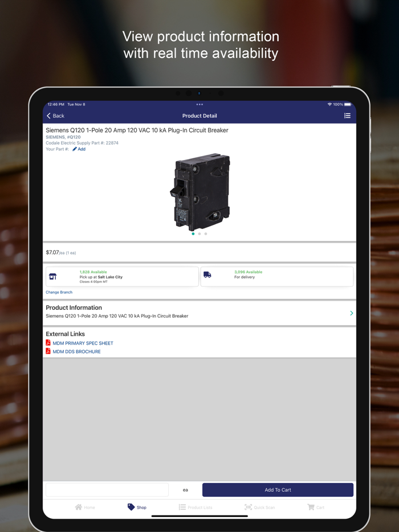Click the Codale Electric Supply Part # text
The height and width of the screenshot is (532, 399).
tap(82, 143)
